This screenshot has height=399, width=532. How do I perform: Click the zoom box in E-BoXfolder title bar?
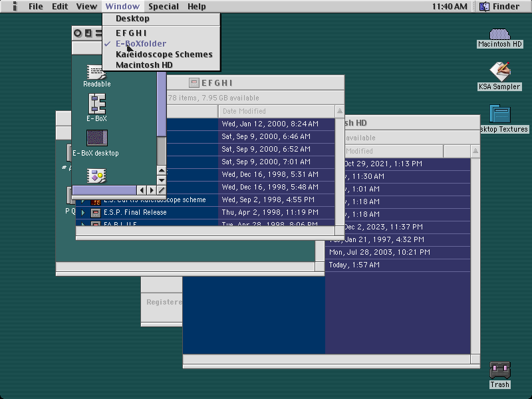[x=88, y=33]
